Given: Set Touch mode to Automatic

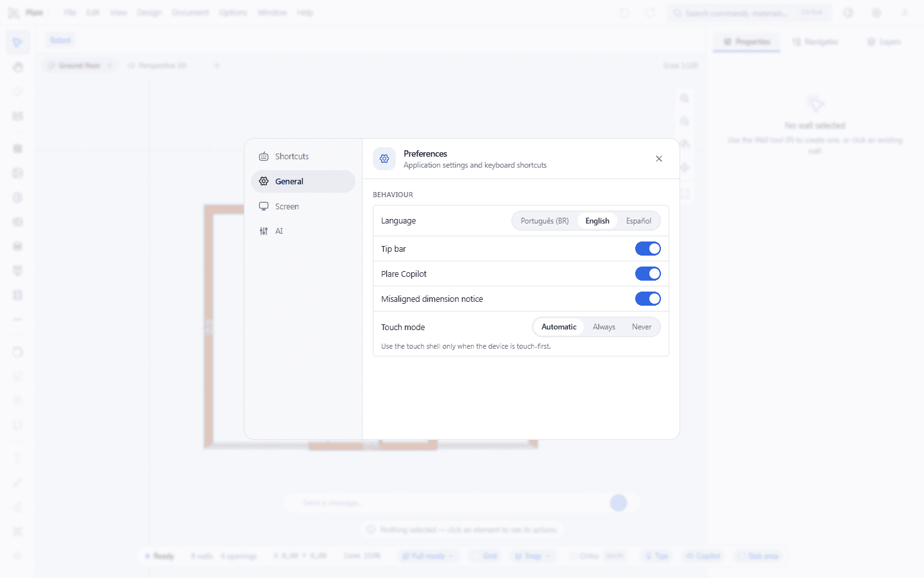Looking at the screenshot, I should click(559, 327).
